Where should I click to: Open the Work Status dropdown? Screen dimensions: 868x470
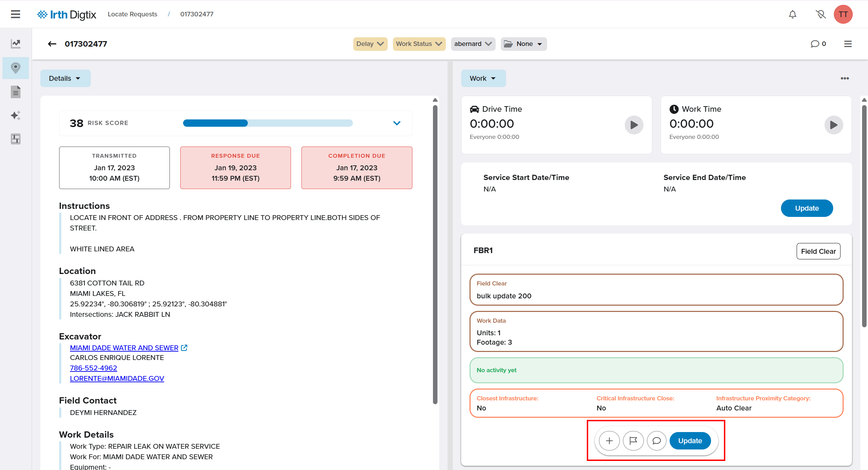pyautogui.click(x=419, y=44)
